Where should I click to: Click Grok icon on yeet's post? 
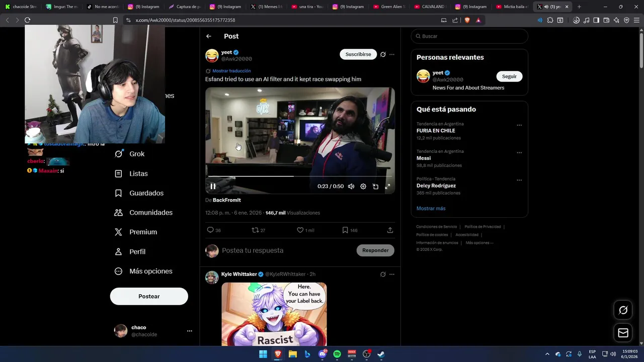[x=383, y=54]
